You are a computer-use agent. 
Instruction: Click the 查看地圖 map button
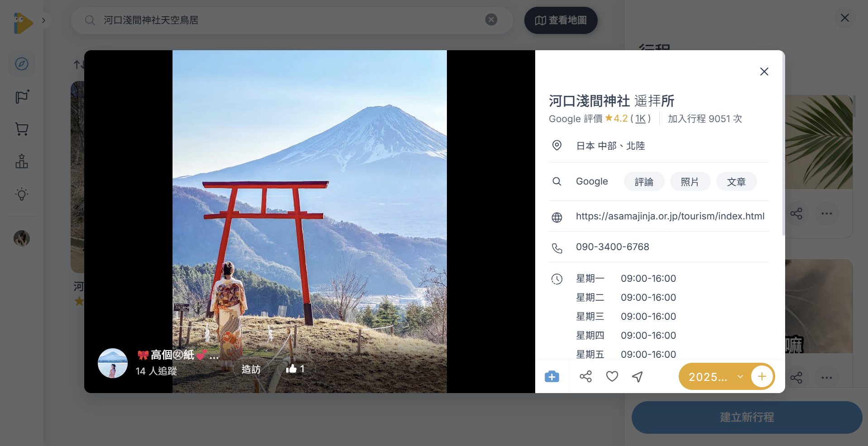click(x=561, y=20)
